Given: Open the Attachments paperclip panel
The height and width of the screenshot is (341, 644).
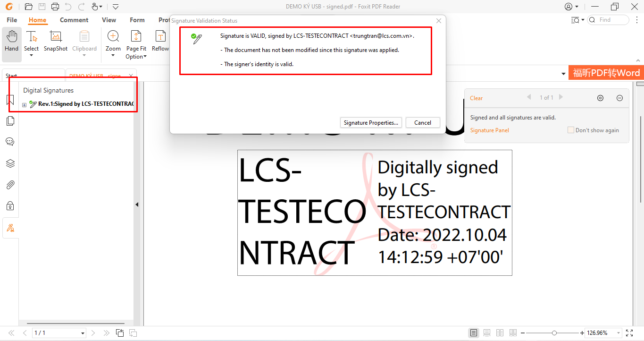Looking at the screenshot, I should (10, 185).
